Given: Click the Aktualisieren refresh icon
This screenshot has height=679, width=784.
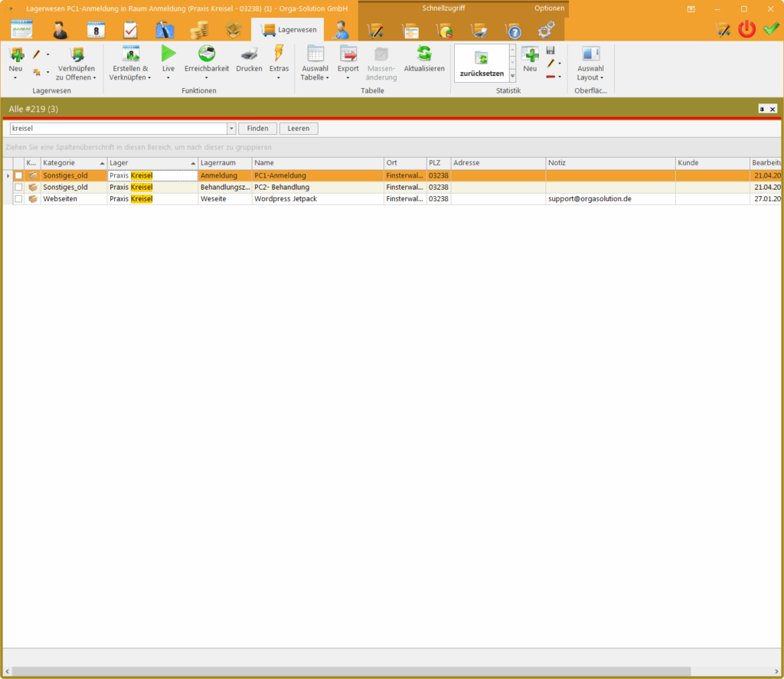Looking at the screenshot, I should click(x=424, y=54).
